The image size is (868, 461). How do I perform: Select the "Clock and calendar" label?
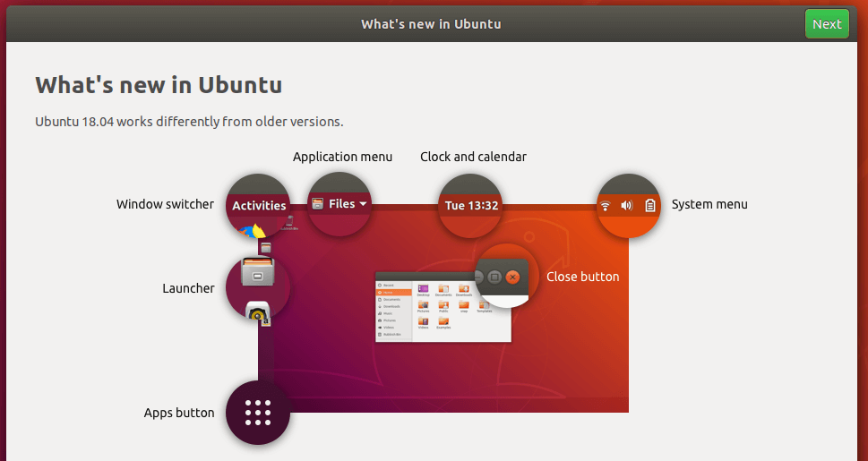[x=473, y=157]
